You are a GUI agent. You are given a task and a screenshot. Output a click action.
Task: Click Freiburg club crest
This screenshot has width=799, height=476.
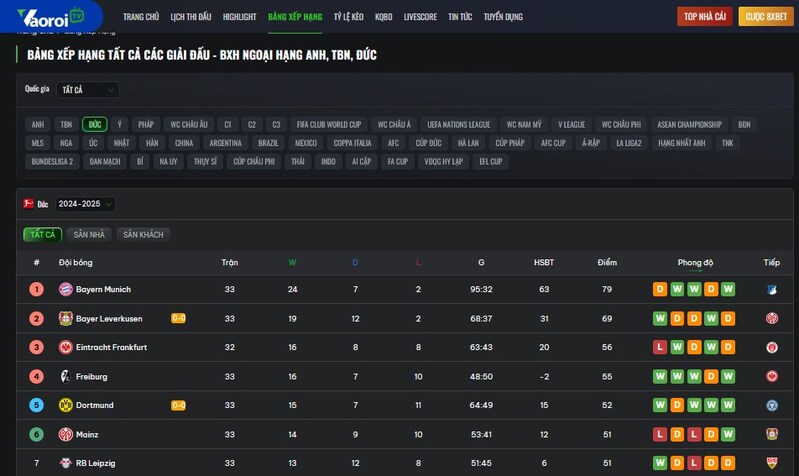point(65,377)
